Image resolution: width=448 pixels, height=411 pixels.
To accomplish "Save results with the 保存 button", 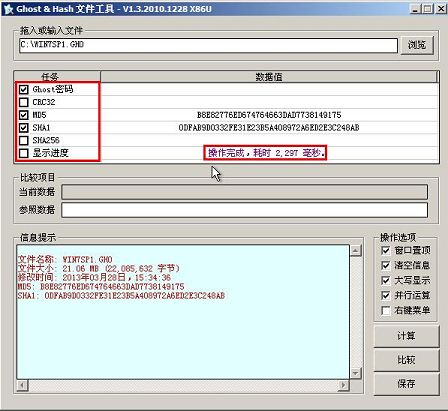I will [406, 384].
